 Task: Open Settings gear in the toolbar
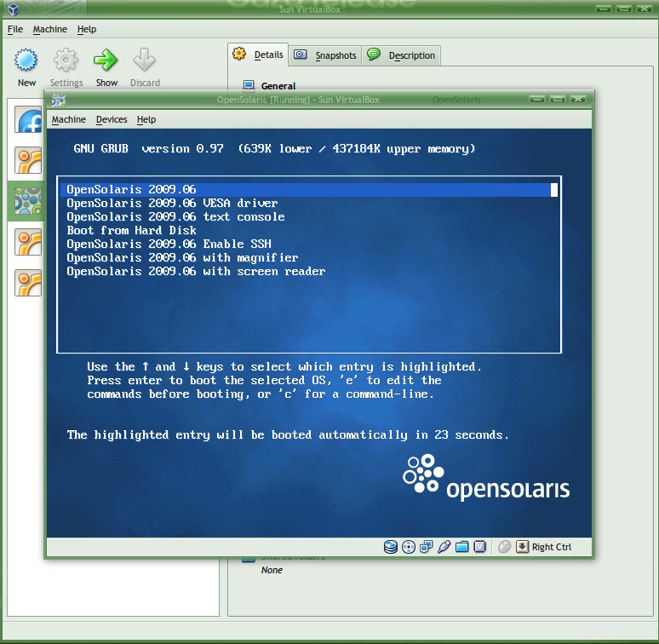tap(66, 60)
